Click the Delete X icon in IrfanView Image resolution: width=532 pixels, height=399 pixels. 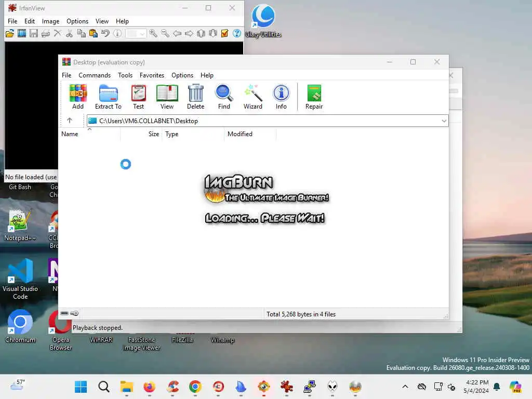(x=58, y=33)
